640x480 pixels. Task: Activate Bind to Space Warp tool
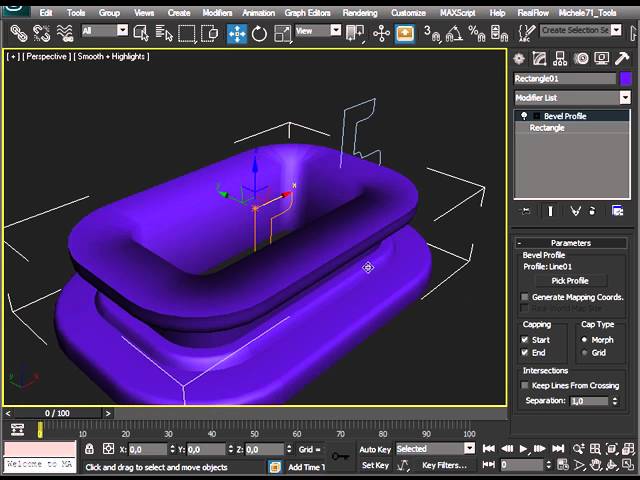64,33
